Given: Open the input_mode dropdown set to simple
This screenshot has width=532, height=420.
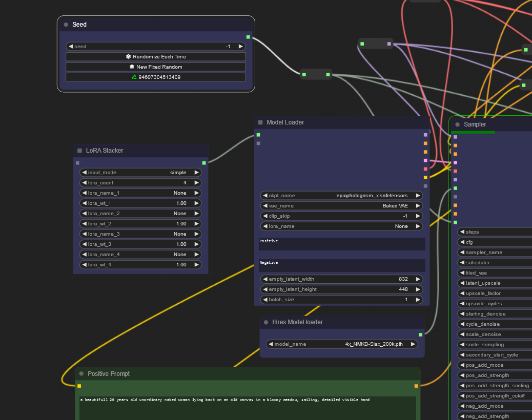Looking at the screenshot, I should pyautogui.click(x=140, y=173).
